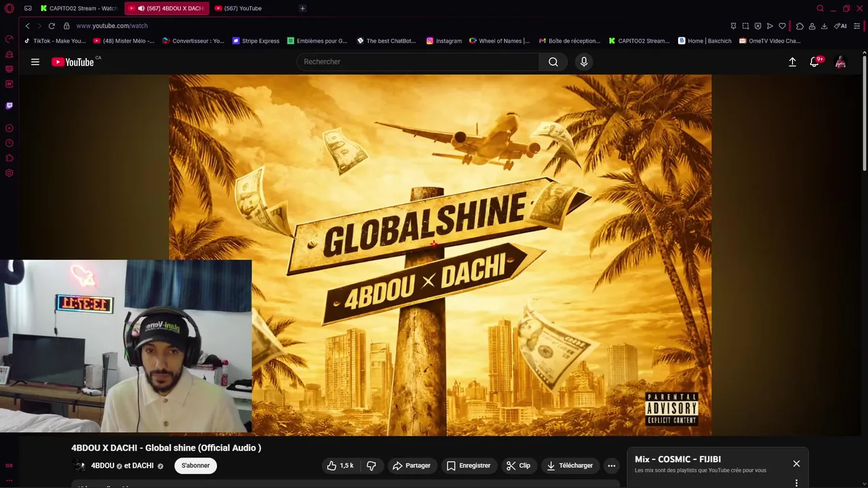Open the sidebar Player icon
The width and height of the screenshot is (868, 488).
click(x=9, y=128)
